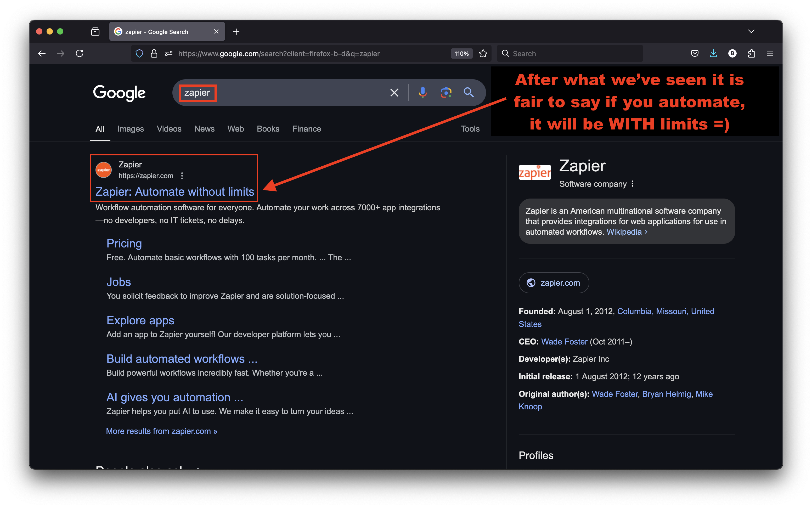Viewport: 812px width, 508px height.
Task: Open the Explore apps sitelink
Action: tap(140, 320)
